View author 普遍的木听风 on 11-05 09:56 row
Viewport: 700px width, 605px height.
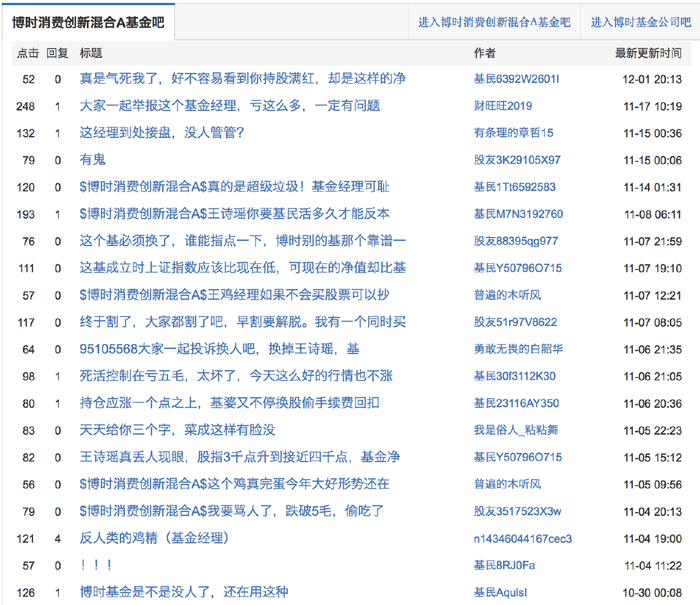507,484
